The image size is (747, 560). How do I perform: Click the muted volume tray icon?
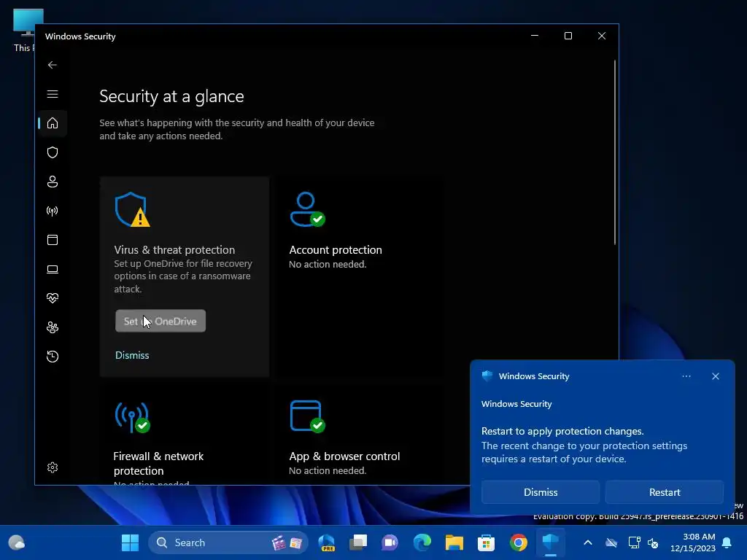pyautogui.click(x=653, y=542)
